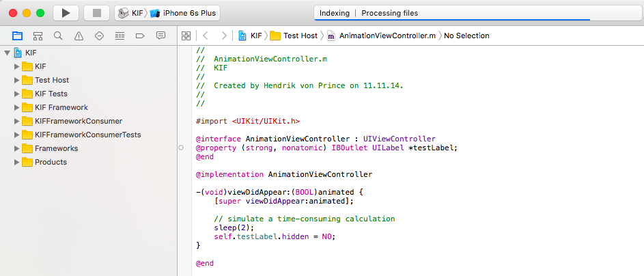Click the Indexing status text
Viewport: 644px width, 276px height.
point(335,13)
